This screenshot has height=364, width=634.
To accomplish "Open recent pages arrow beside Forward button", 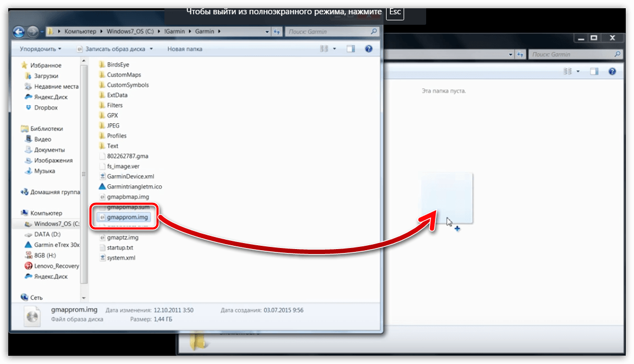I will [42, 31].
